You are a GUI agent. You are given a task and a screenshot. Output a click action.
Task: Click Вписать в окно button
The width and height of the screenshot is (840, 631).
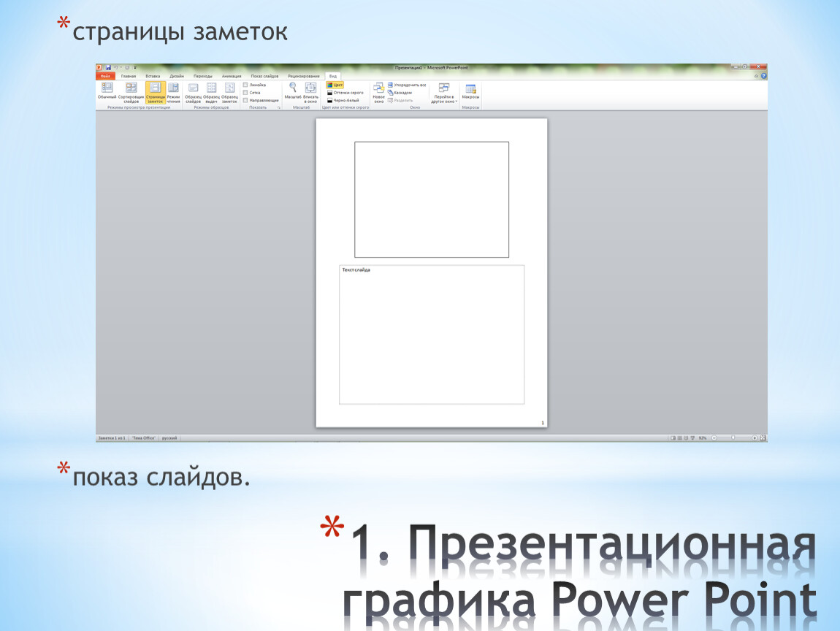coord(310,92)
